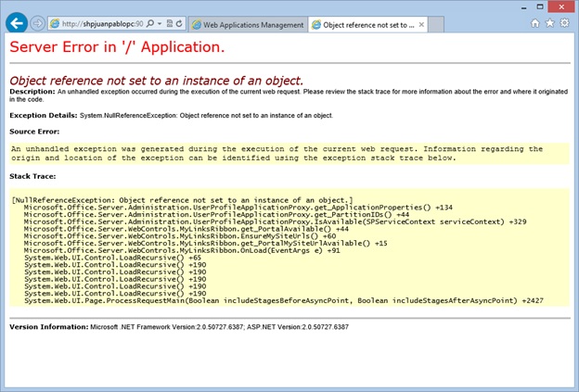Viewport: 579px width, 392px height.
Task: Open the Home page icon
Action: 534,21
